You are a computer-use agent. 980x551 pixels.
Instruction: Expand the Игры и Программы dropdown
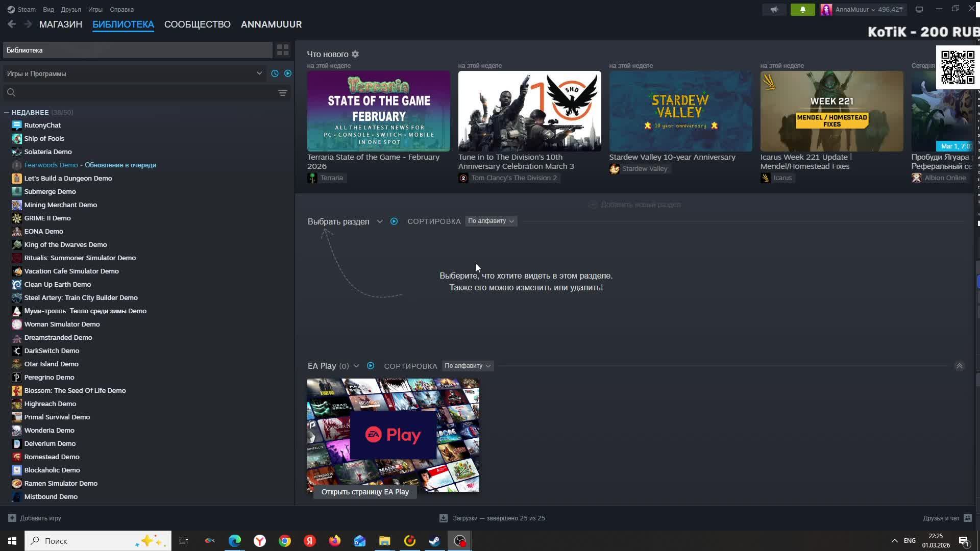tap(259, 73)
